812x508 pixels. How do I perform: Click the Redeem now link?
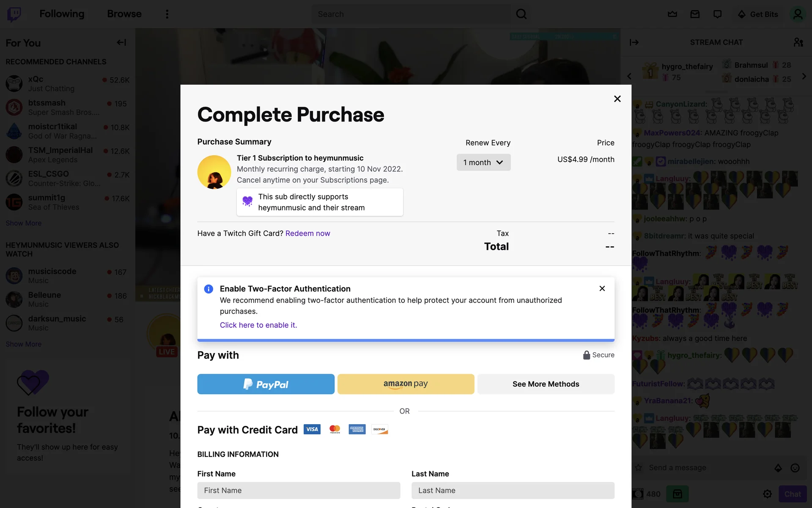[307, 233]
